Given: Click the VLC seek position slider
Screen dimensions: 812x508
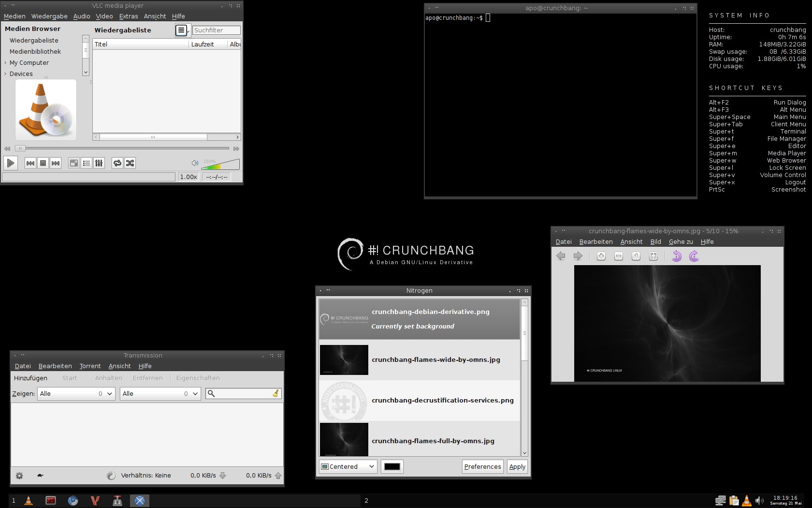Looking at the screenshot, I should pyautogui.click(x=122, y=149).
